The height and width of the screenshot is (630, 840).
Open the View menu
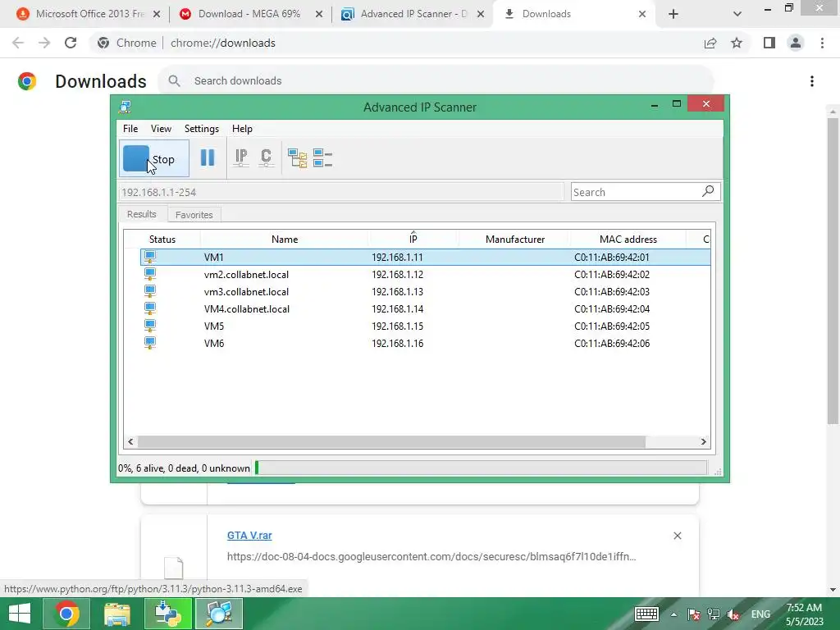(x=161, y=129)
